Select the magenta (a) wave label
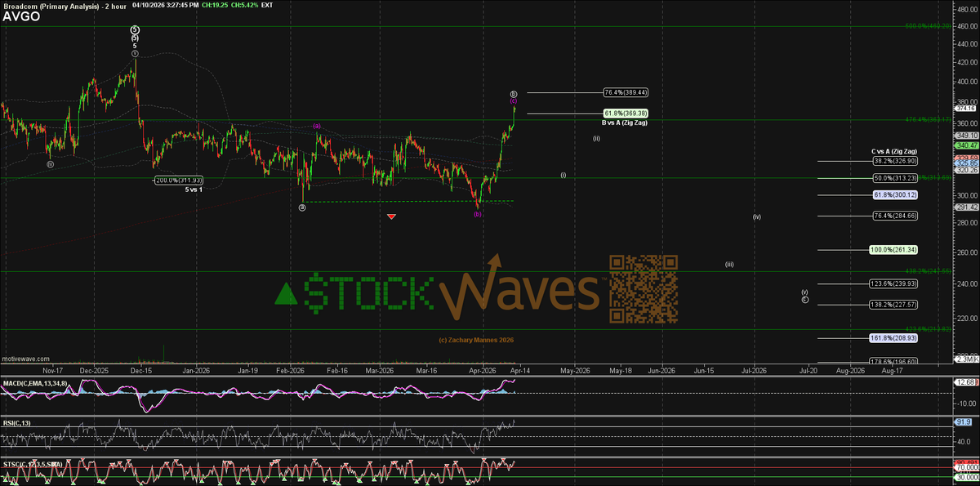 tap(316, 126)
